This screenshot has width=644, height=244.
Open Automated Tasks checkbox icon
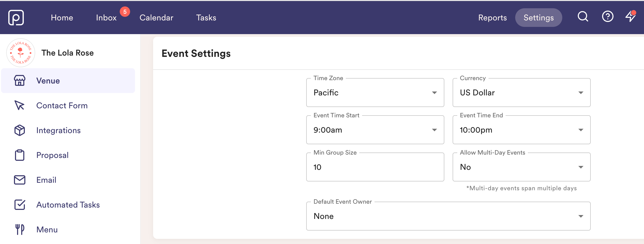click(20, 205)
